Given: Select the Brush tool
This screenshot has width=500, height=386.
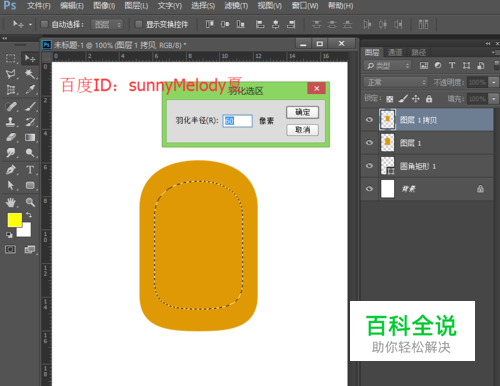Looking at the screenshot, I should coord(30,106).
